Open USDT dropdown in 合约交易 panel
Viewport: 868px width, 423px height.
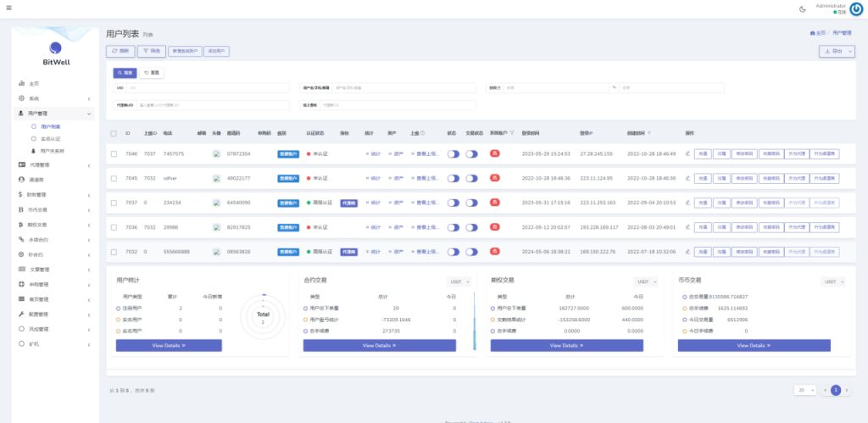click(x=459, y=281)
